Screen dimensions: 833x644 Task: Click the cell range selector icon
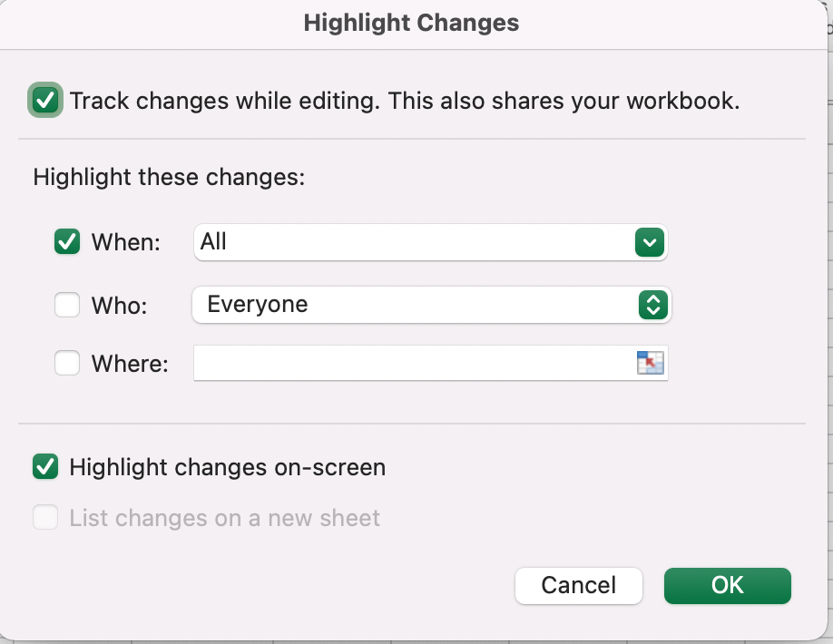651,363
